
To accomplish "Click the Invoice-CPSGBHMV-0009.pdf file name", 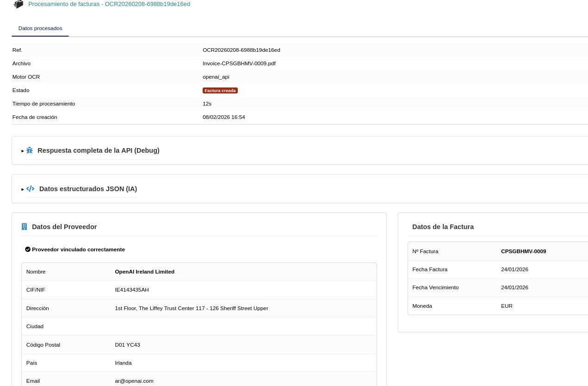I will pyautogui.click(x=239, y=63).
